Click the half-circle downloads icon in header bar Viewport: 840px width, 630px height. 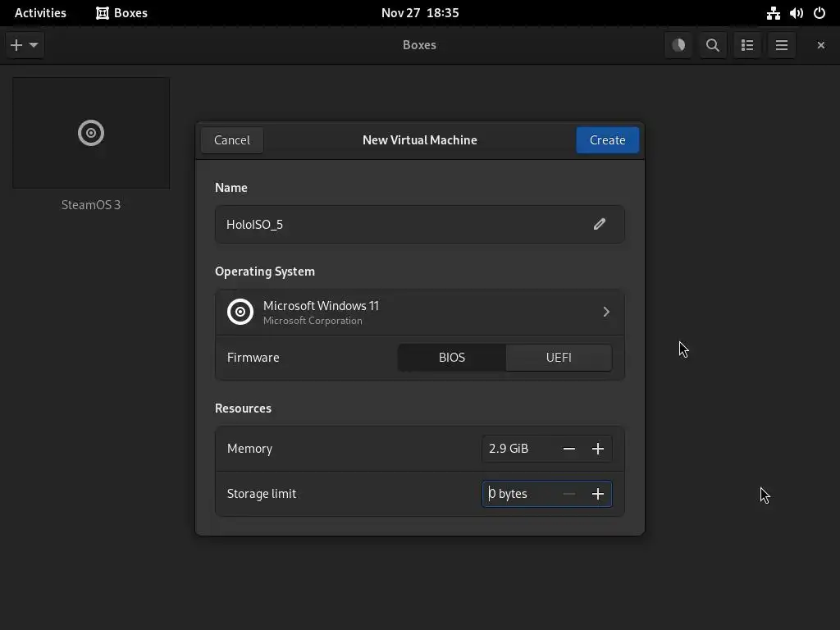point(678,45)
